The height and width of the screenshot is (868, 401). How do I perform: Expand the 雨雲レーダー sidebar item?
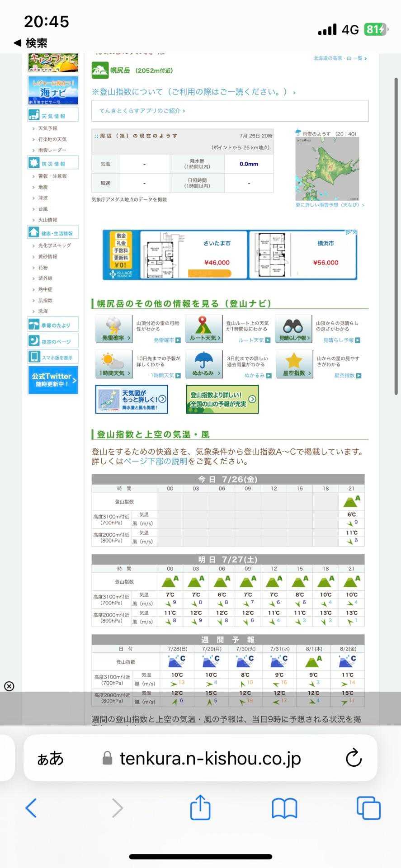[x=52, y=150]
